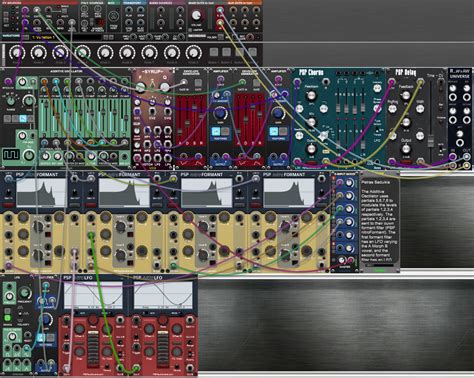Click the Syrup filter triangle logo

153,83
